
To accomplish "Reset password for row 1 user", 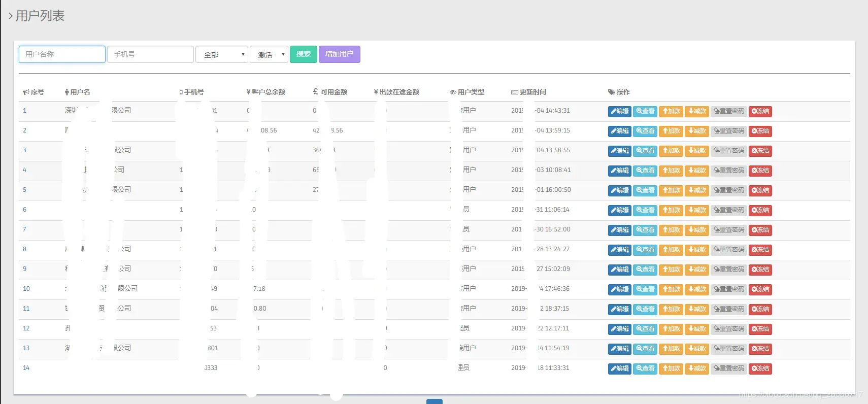I will click(729, 111).
